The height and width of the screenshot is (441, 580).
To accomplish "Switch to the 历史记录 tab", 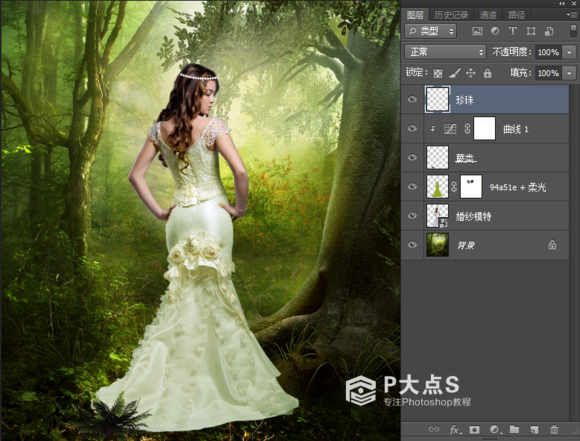I will 451,15.
